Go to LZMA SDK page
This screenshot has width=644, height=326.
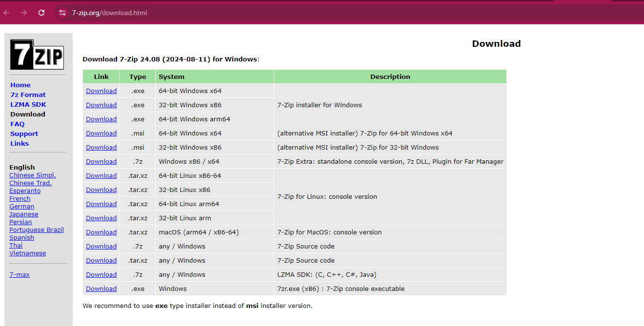tap(28, 104)
